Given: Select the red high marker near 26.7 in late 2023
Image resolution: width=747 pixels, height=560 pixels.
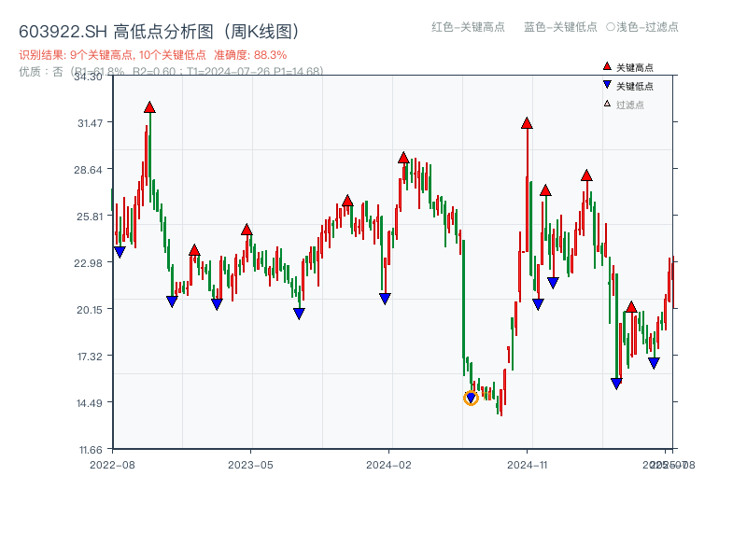Looking at the screenshot, I should (347, 201).
